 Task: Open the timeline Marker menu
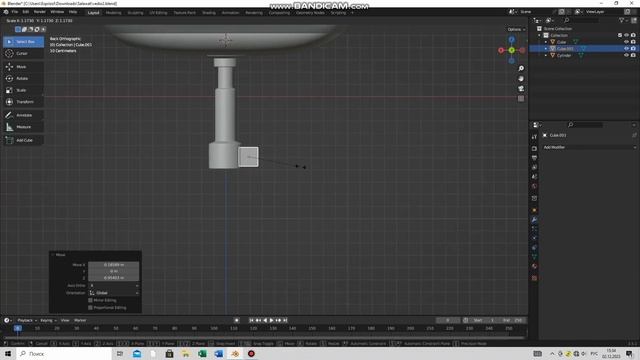pyautogui.click(x=80, y=320)
